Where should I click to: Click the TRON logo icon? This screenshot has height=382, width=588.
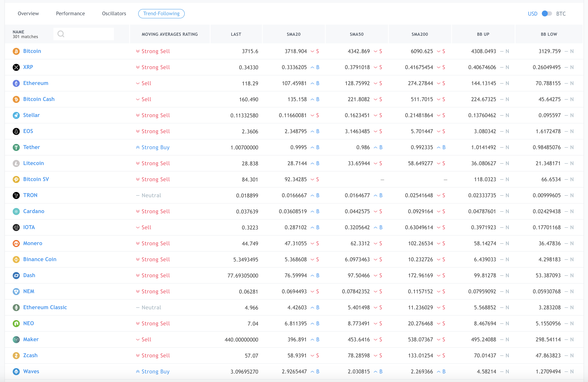coord(16,196)
